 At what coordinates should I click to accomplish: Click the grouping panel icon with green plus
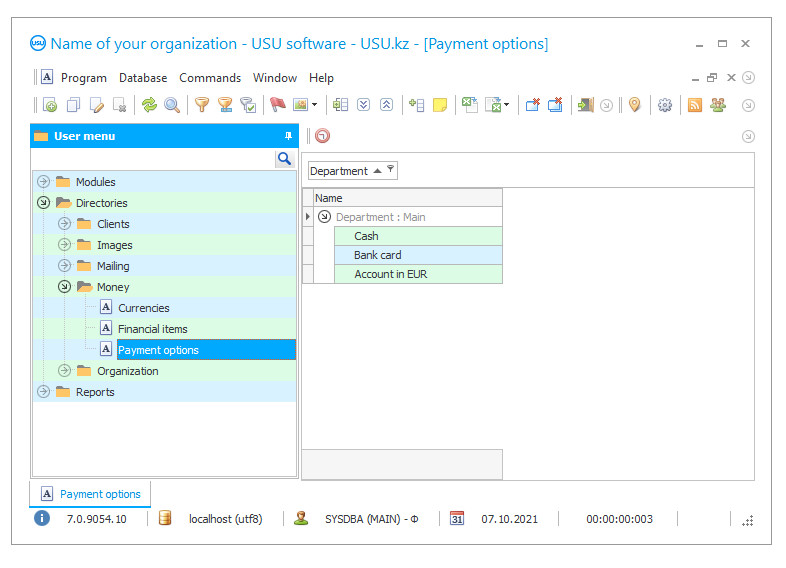tap(340, 105)
